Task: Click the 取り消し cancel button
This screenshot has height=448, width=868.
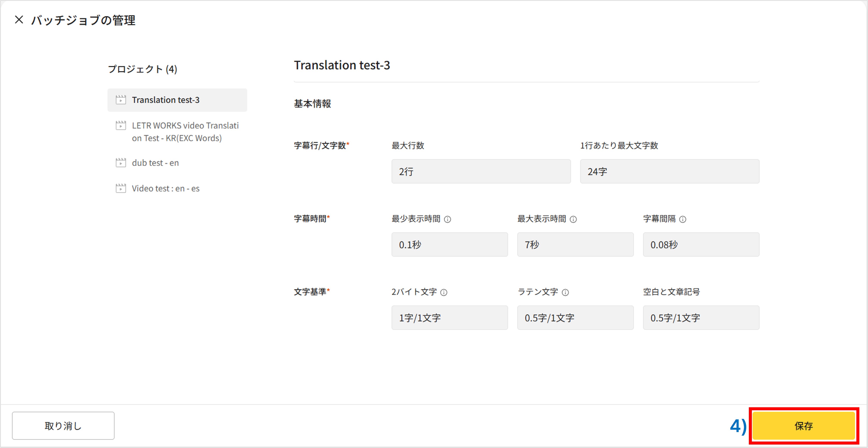Action: click(63, 426)
